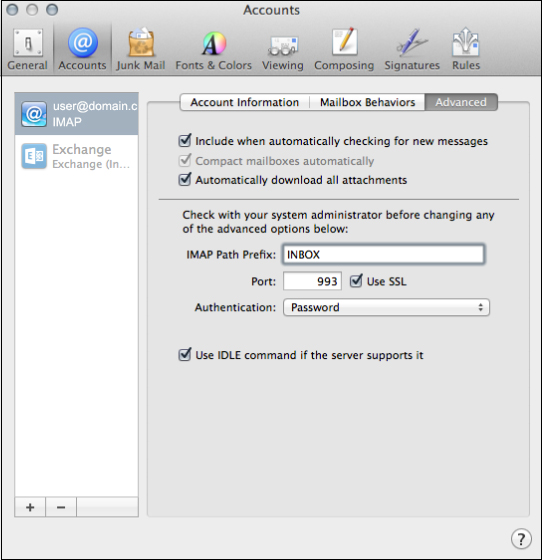The height and width of the screenshot is (560, 542).
Task: Open the Authentication dropdown menu
Action: coord(386,307)
